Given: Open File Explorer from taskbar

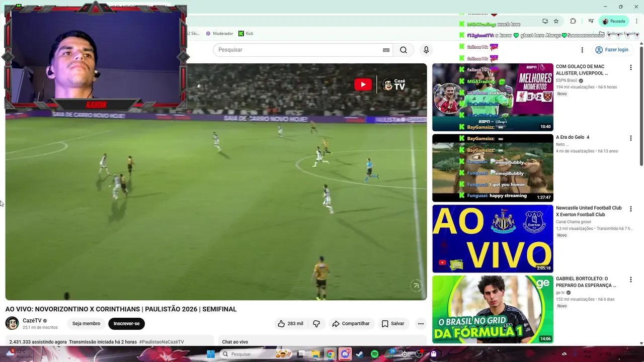Looking at the screenshot, I should [x=315, y=354].
